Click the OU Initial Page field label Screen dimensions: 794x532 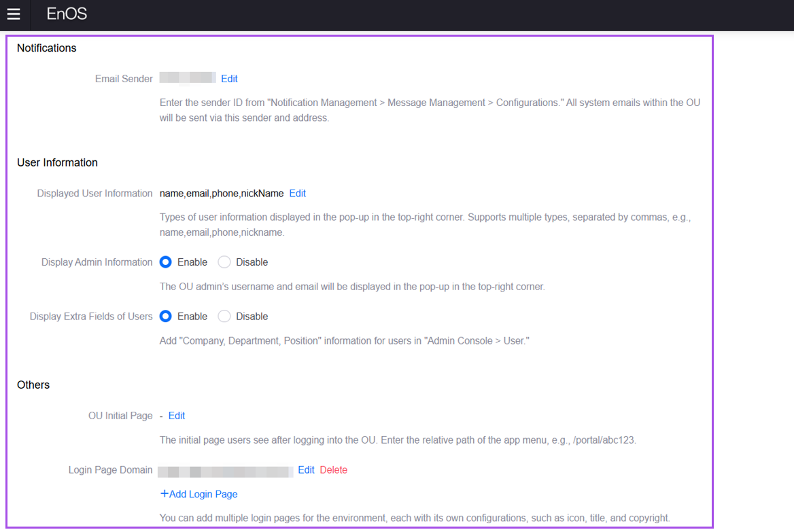coord(120,416)
